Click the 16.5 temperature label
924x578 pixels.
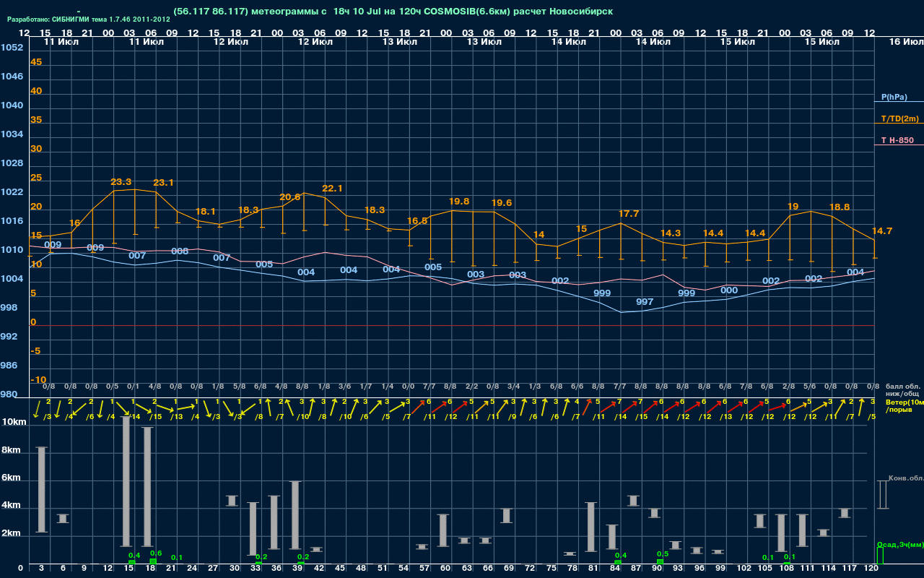pyautogui.click(x=417, y=220)
